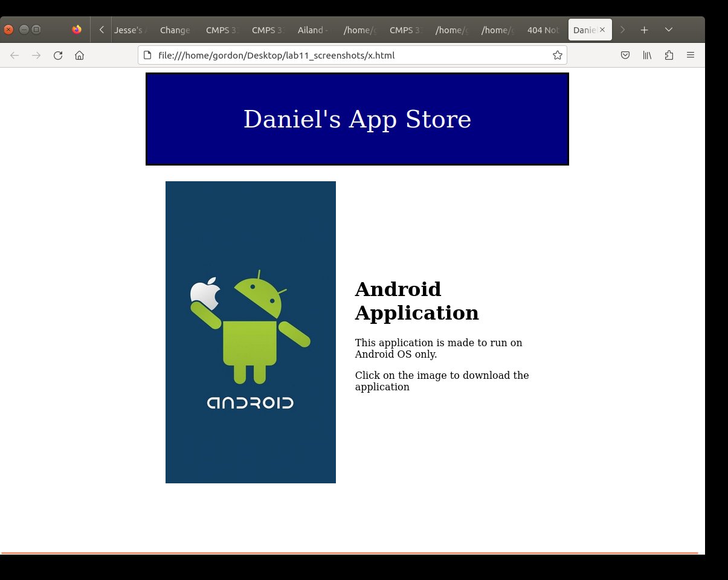Open the Ailand tab
The width and height of the screenshot is (728, 580).
click(x=313, y=30)
